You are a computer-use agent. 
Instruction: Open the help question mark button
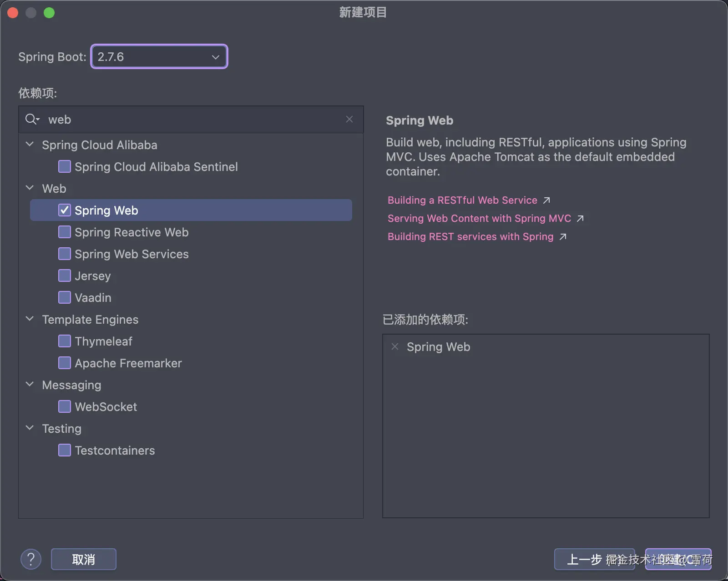coord(31,559)
